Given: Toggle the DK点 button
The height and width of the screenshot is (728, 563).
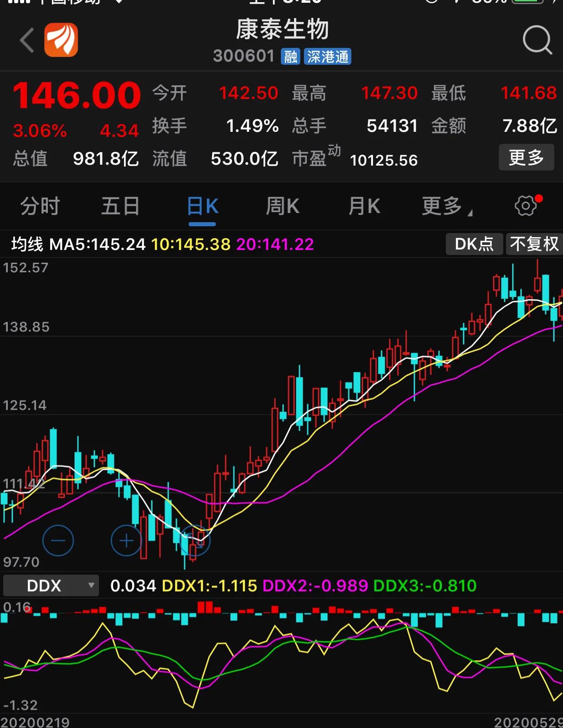Looking at the screenshot, I should (474, 244).
